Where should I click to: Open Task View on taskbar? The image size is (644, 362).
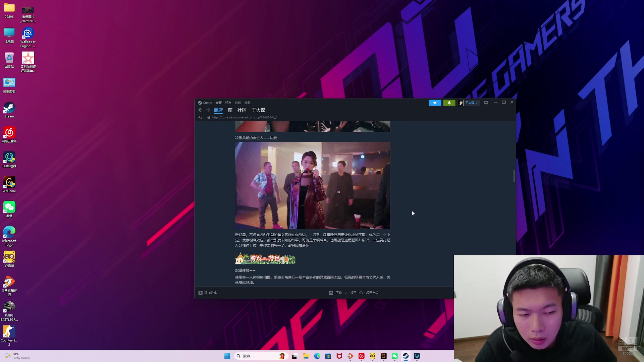pos(294,356)
